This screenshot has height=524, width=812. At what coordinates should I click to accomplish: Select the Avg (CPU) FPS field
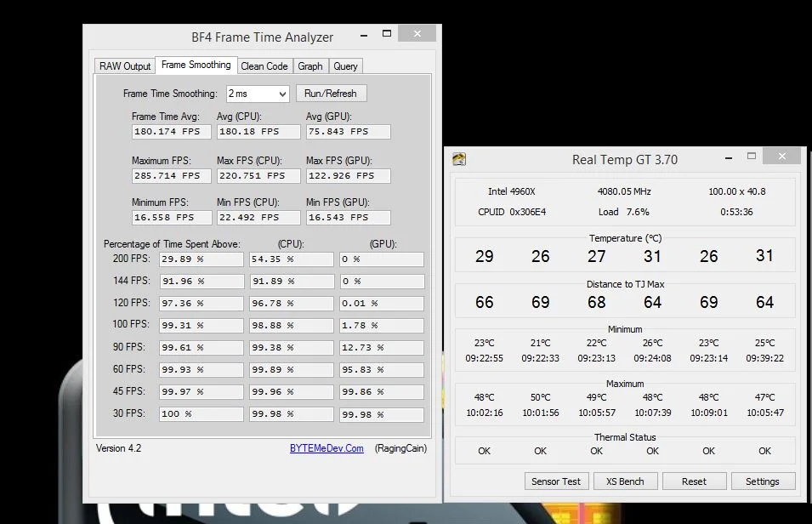[x=258, y=132]
